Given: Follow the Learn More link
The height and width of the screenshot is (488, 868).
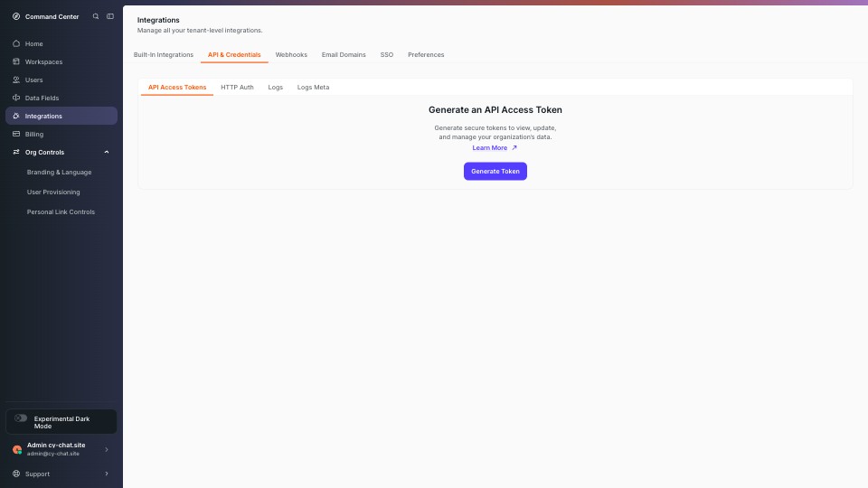Looking at the screenshot, I should coord(489,147).
